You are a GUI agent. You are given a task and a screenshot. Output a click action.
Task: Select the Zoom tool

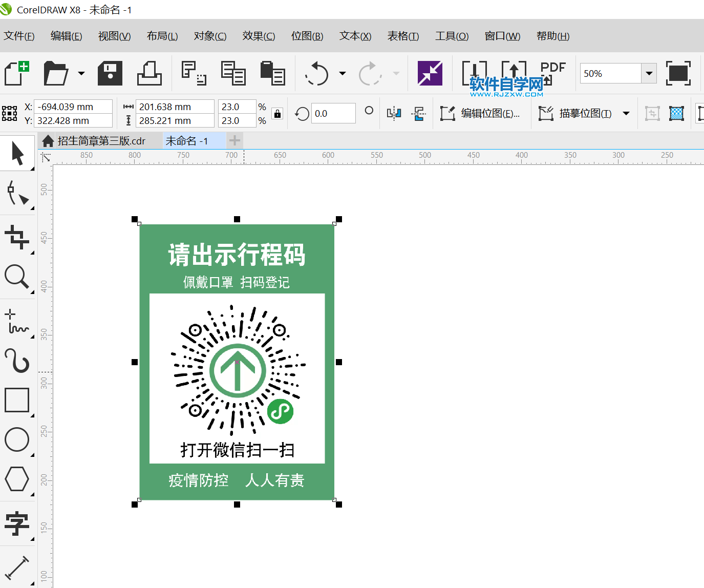17,277
